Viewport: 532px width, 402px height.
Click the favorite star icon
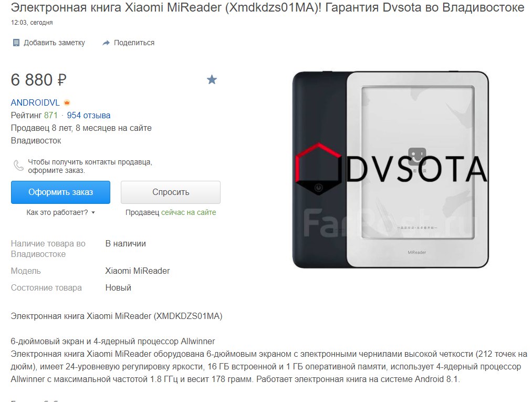(212, 80)
